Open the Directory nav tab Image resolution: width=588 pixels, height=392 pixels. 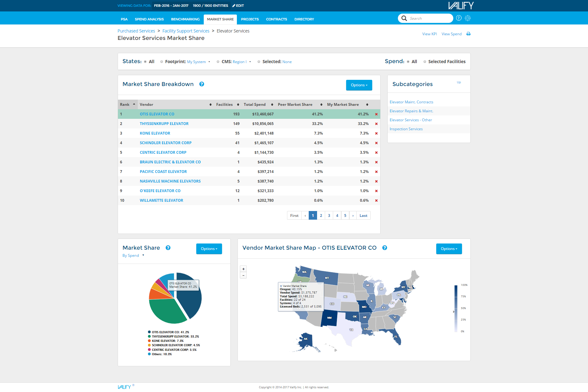[x=304, y=19]
